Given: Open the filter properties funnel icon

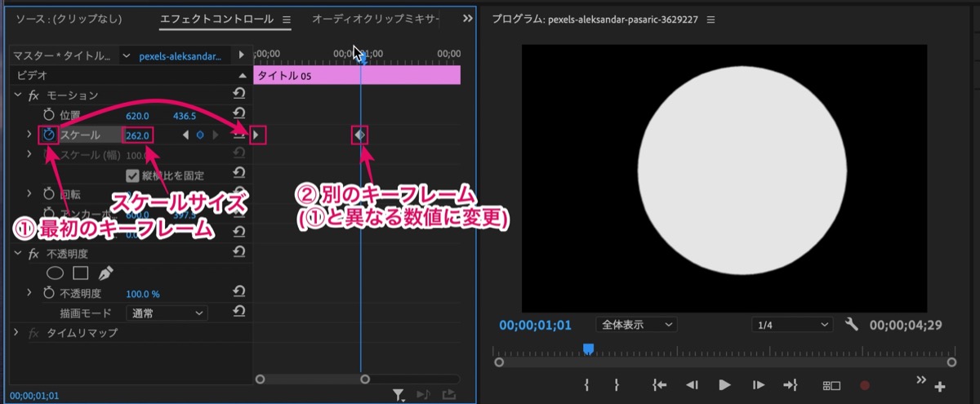Looking at the screenshot, I should [398, 395].
